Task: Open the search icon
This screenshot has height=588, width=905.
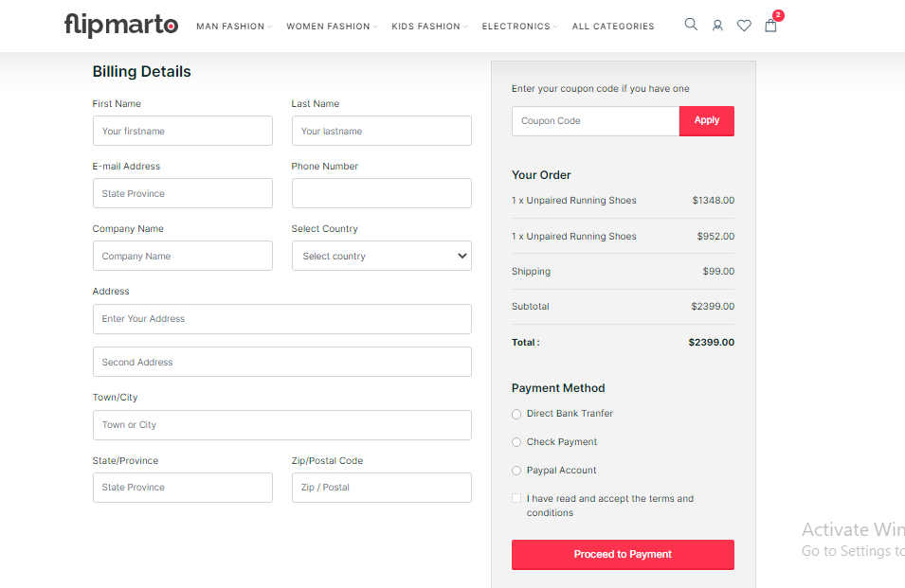Action: tap(691, 24)
